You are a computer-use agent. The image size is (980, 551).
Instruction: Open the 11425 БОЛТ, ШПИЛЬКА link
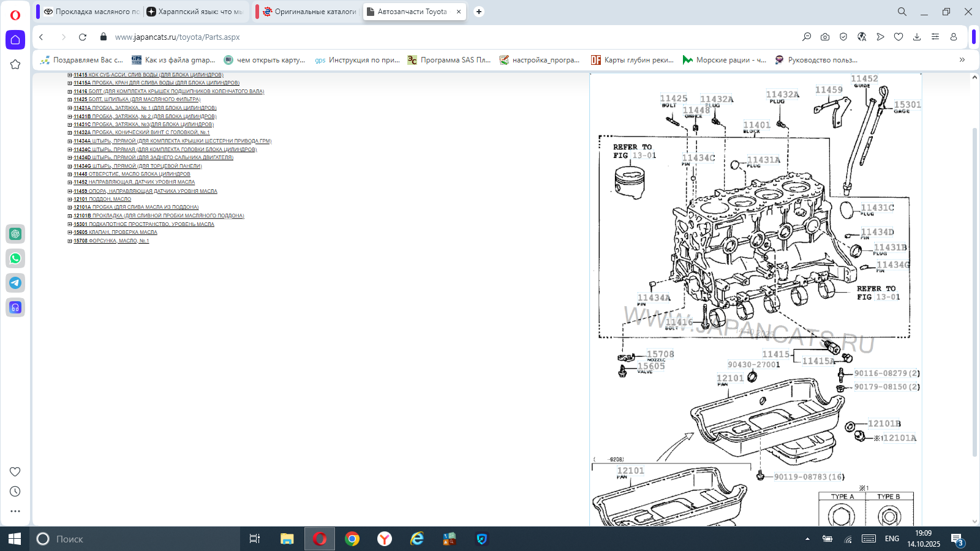(137, 99)
